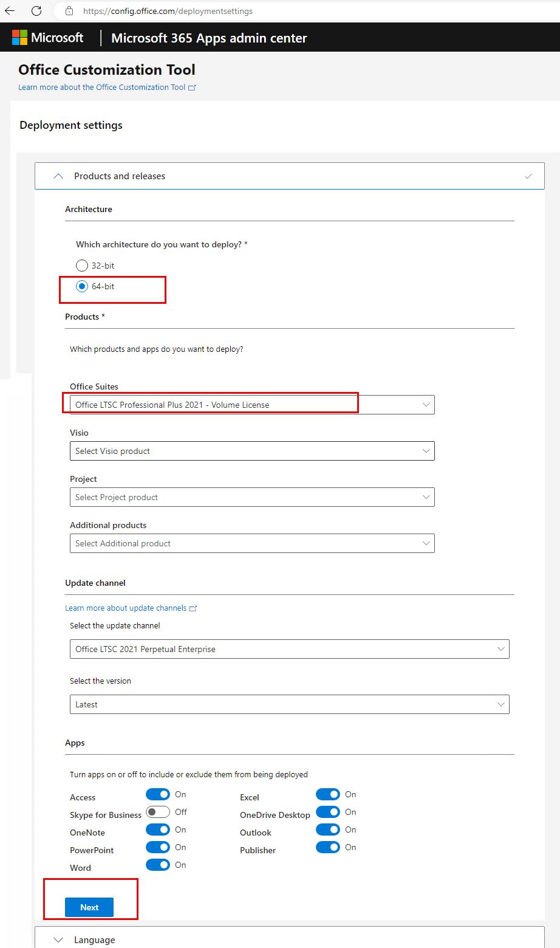Image resolution: width=560 pixels, height=948 pixels.
Task: Turn off the Access app toggle
Action: (157, 794)
